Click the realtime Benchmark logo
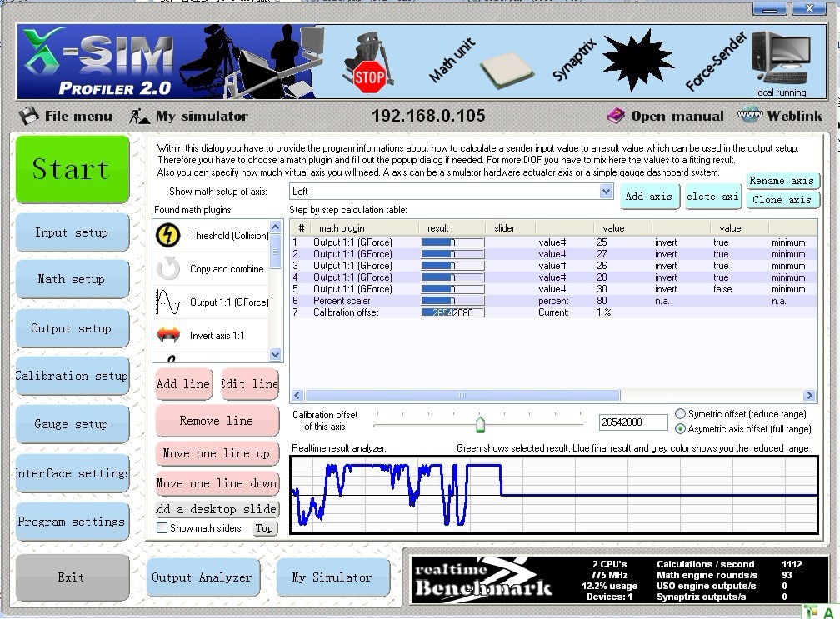840x619 pixels. 483,579
